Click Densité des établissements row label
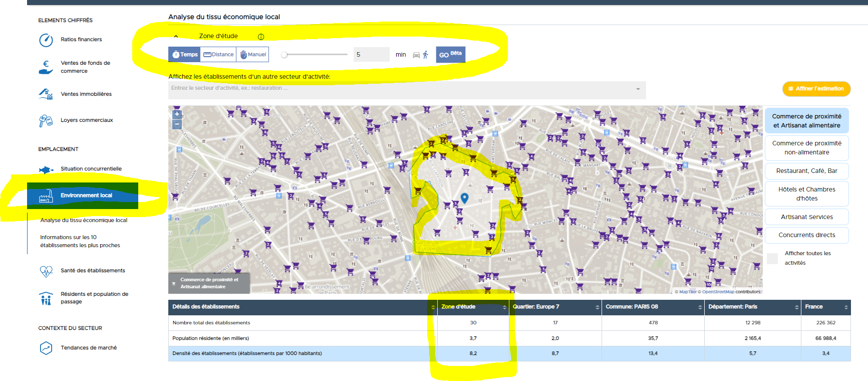868x381 pixels. pyautogui.click(x=247, y=353)
